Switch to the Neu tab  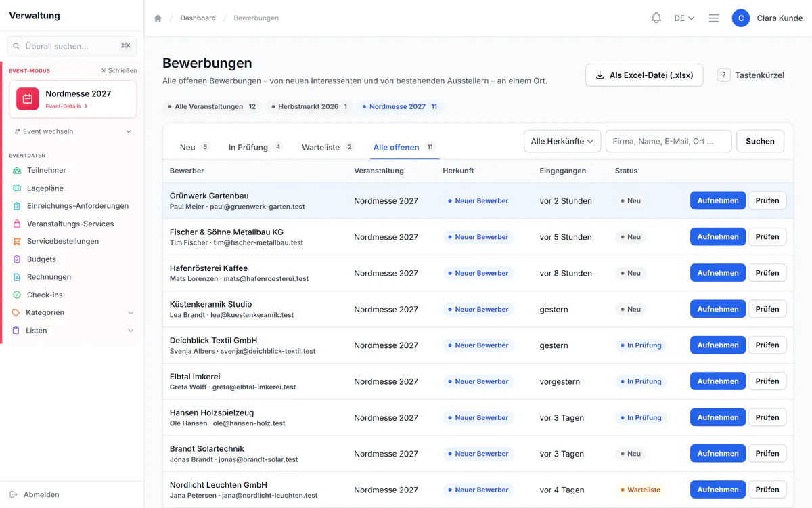pyautogui.click(x=194, y=147)
